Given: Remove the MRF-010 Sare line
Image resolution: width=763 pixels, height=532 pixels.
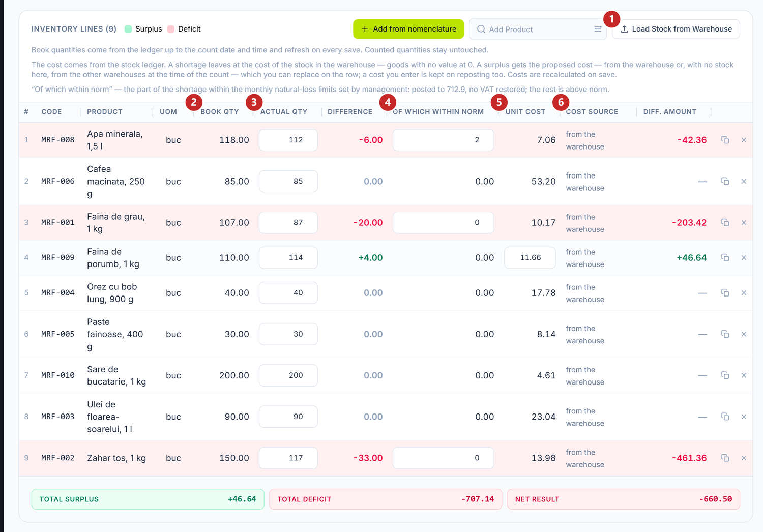Looking at the screenshot, I should point(744,375).
